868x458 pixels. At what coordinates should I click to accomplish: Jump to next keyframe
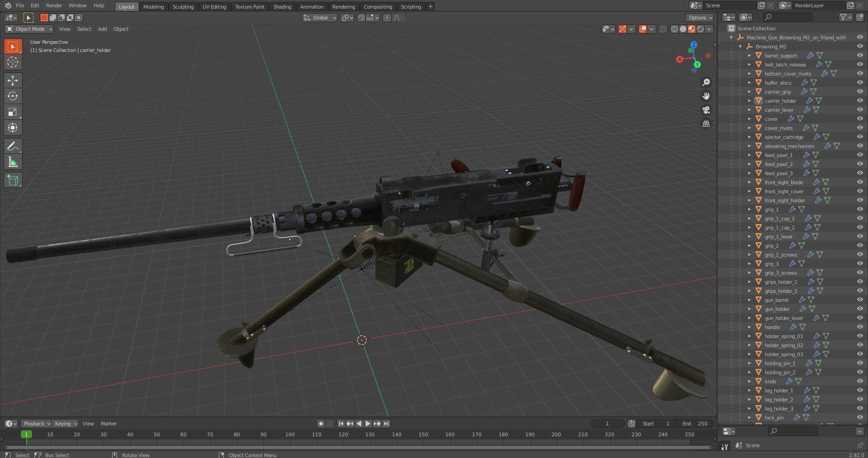(377, 424)
